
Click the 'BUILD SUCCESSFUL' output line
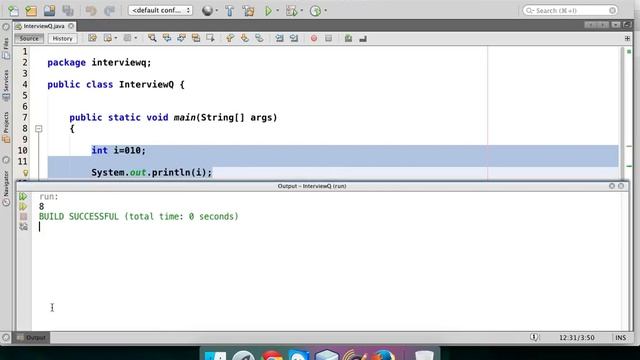pos(138,216)
